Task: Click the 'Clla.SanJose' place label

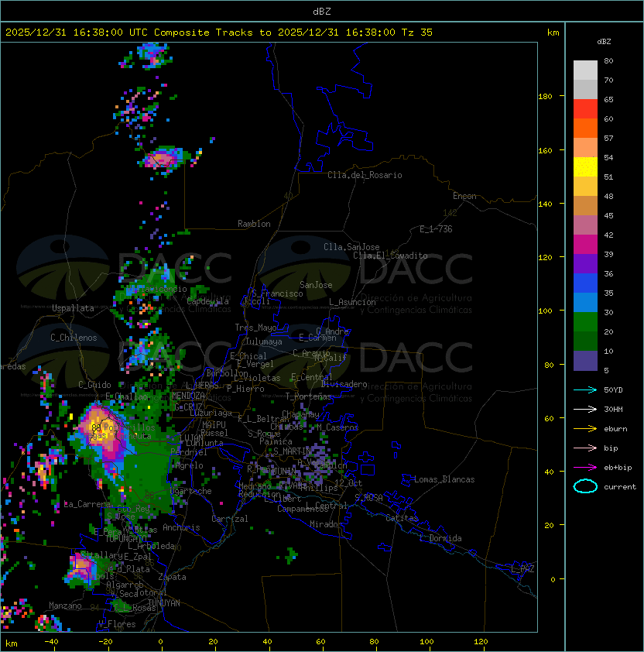Action: [351, 247]
